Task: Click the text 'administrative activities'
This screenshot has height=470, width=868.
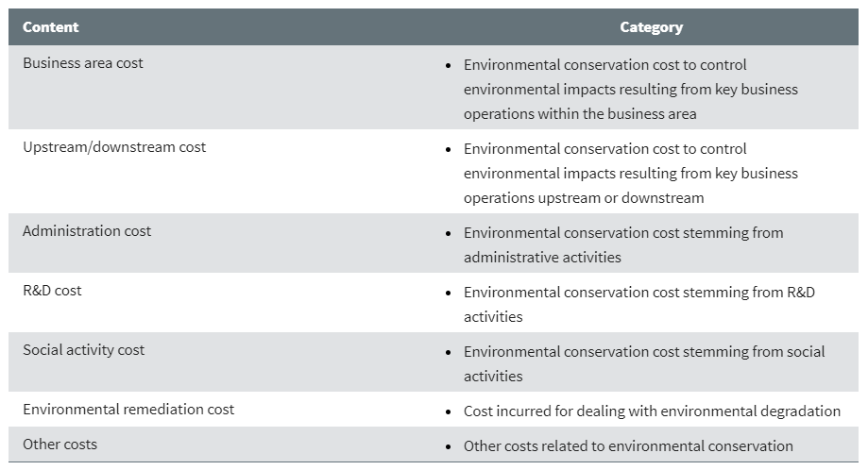Action: (x=542, y=257)
